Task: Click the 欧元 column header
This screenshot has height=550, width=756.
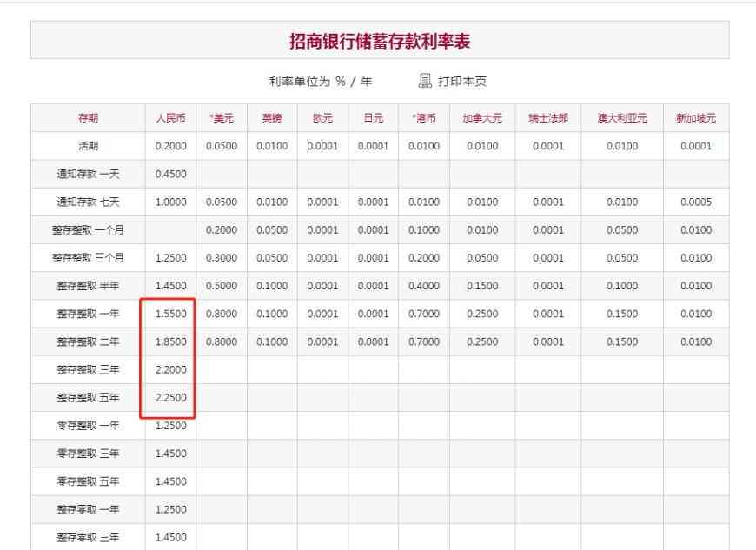Action: (323, 118)
